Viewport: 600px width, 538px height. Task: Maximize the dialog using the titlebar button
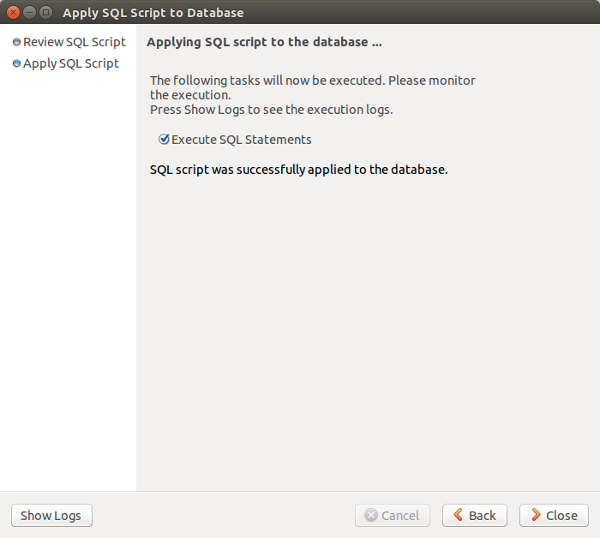tap(45, 13)
